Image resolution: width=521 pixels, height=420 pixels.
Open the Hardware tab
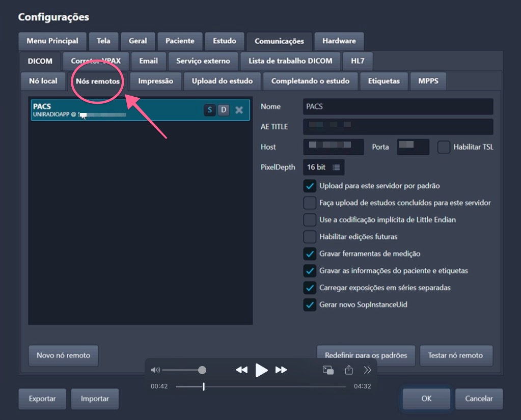tap(339, 41)
